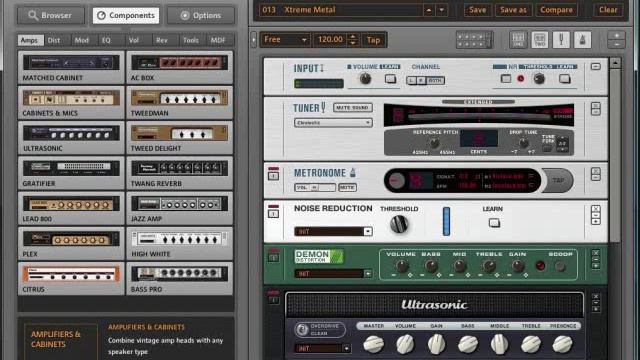This screenshot has height=360, width=640.
Task: Open the Options tab
Action: click(x=201, y=16)
